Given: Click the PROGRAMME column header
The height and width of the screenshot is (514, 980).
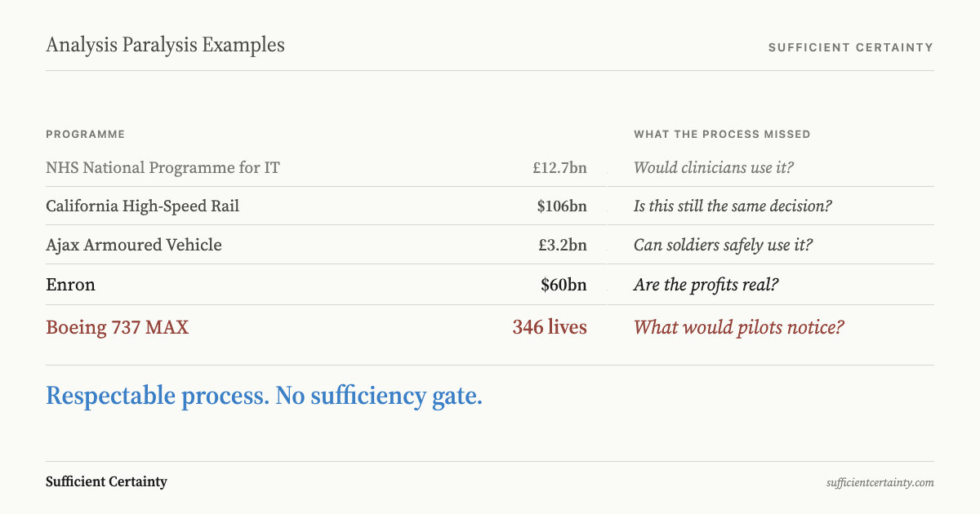Looking at the screenshot, I should 85,134.
